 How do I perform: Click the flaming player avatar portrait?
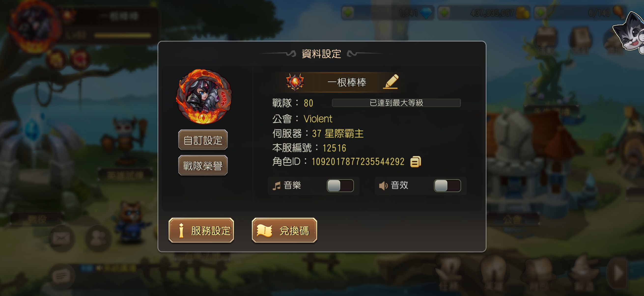pos(204,96)
